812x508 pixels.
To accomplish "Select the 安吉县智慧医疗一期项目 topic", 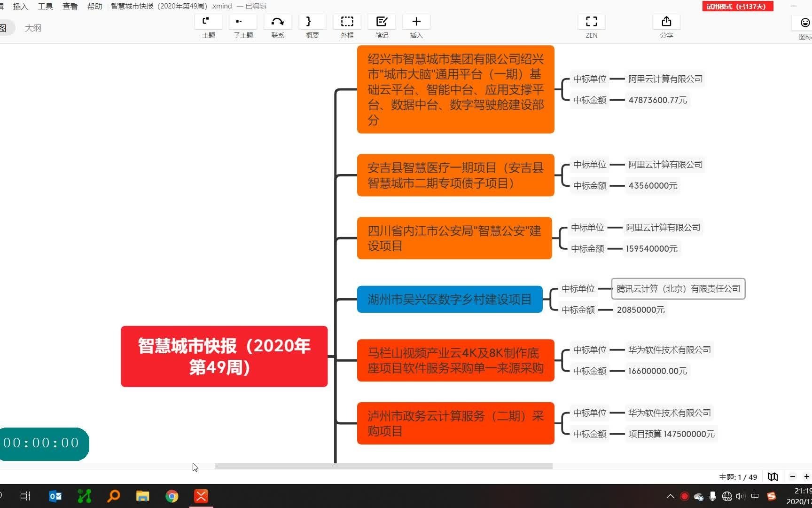I will 455,175.
